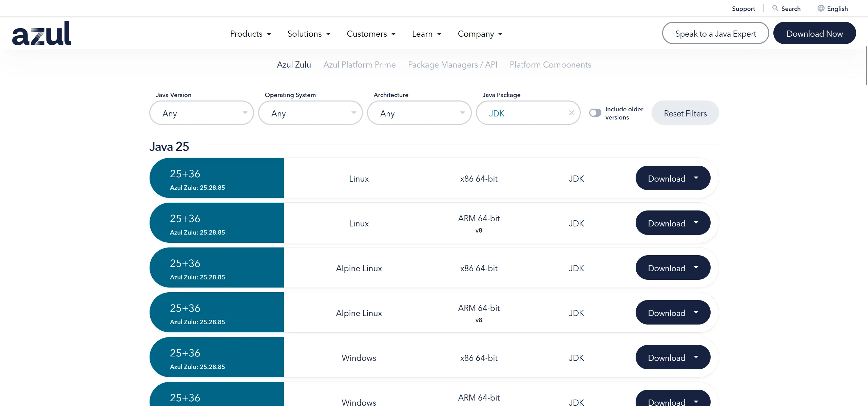Open the Support link
This screenshot has width=868, height=406.
point(743,8)
